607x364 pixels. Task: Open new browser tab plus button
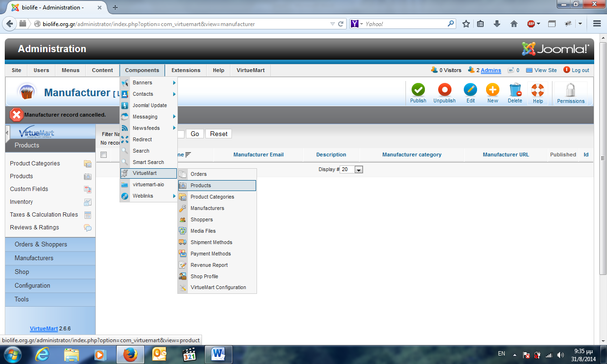coord(115,7)
